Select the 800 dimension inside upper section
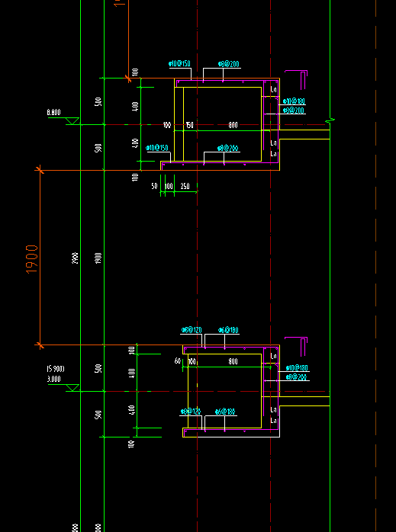Image resolution: width=396 pixels, height=532 pixels. 233,125
